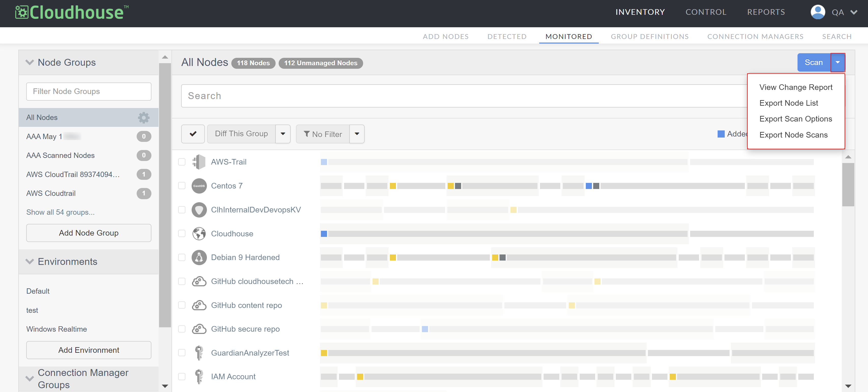Click the IAM Account key icon
The height and width of the screenshot is (392, 868).
pos(199,376)
